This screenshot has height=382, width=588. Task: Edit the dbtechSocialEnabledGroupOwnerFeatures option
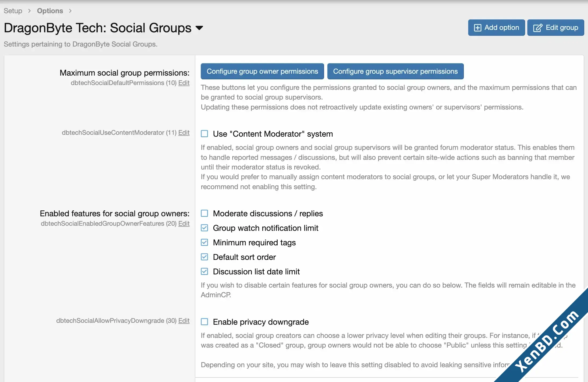pyautogui.click(x=184, y=224)
